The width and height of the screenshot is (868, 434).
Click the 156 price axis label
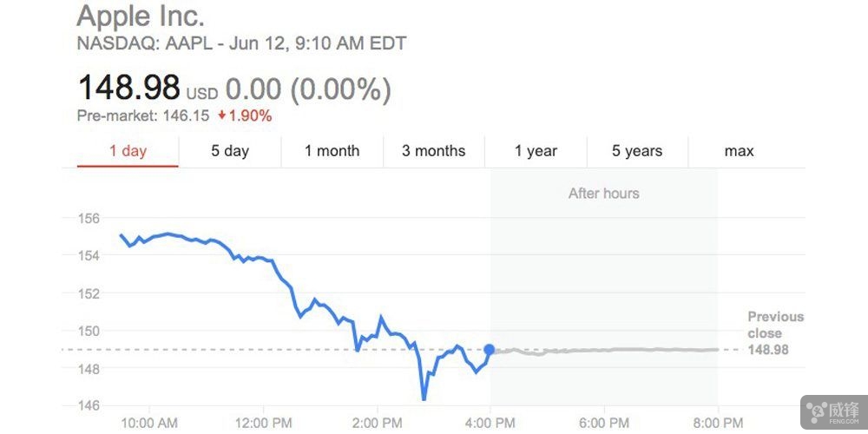pyautogui.click(x=89, y=218)
